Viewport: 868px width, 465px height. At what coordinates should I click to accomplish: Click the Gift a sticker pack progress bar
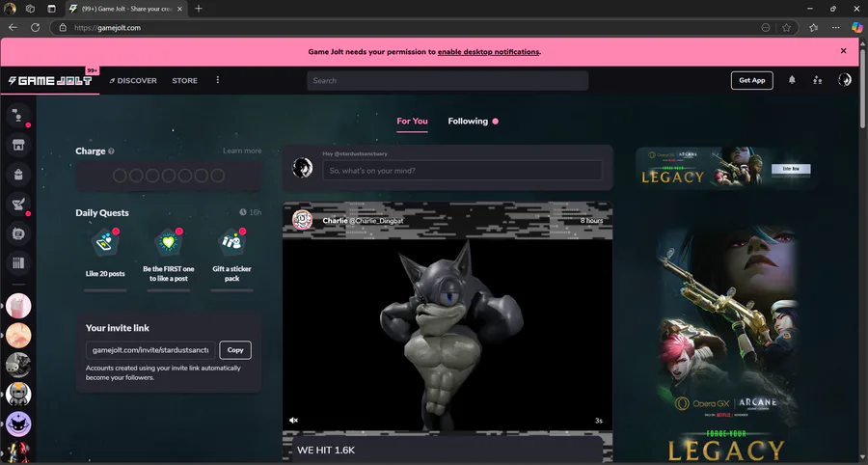click(231, 290)
